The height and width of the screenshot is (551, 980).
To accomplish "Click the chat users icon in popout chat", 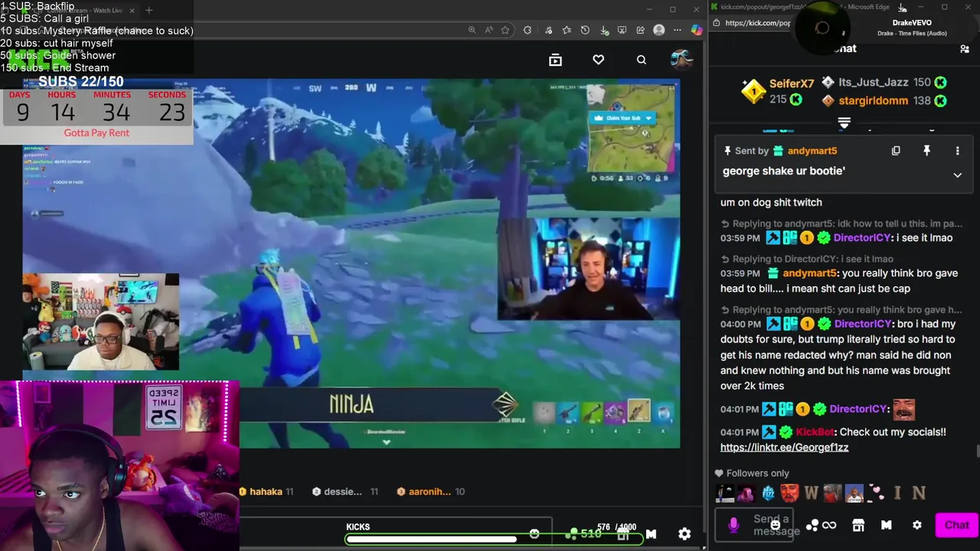I will point(965,48).
